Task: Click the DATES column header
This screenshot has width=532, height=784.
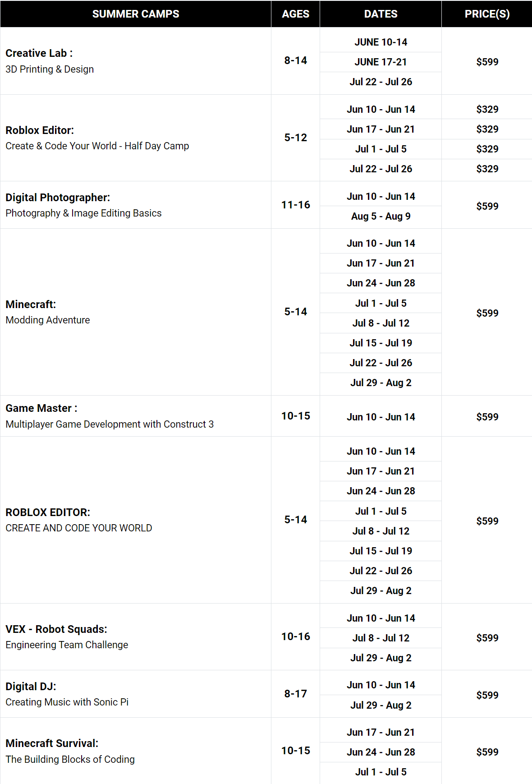Action: click(x=381, y=14)
